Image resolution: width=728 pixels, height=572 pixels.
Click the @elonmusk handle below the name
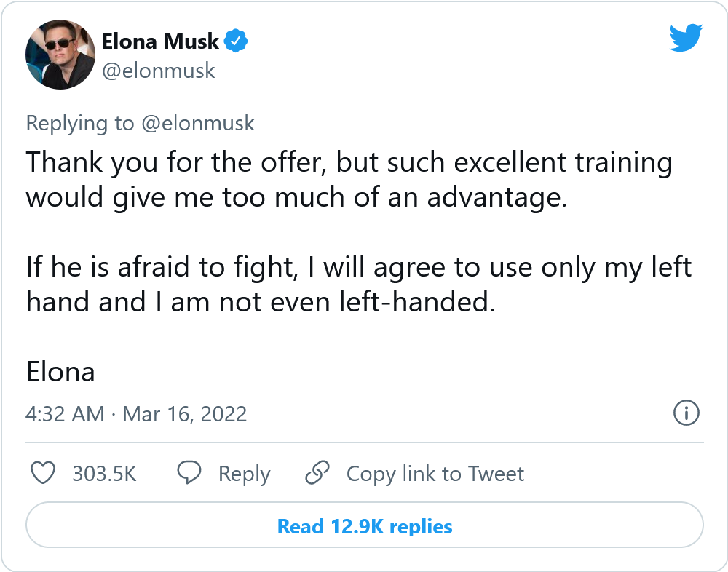[159, 70]
